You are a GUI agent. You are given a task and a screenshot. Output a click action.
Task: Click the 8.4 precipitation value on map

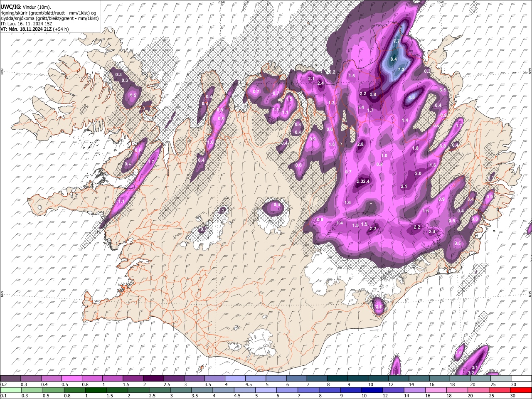394,59
